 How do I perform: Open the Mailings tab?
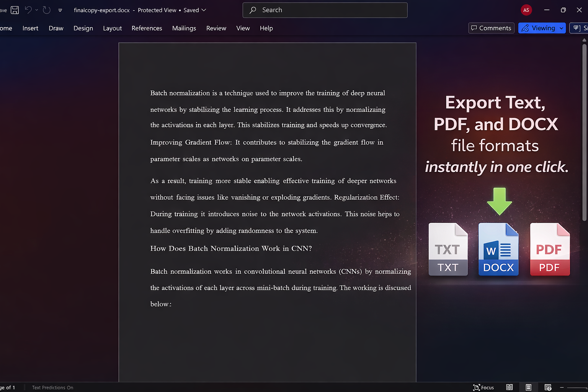(184, 28)
